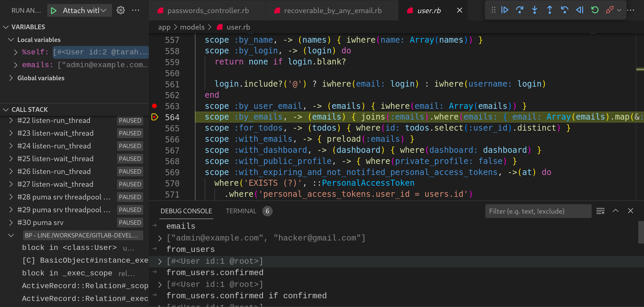Image resolution: width=644 pixels, height=307 pixels.
Task: Expand emails array result in console
Action: click(160, 238)
